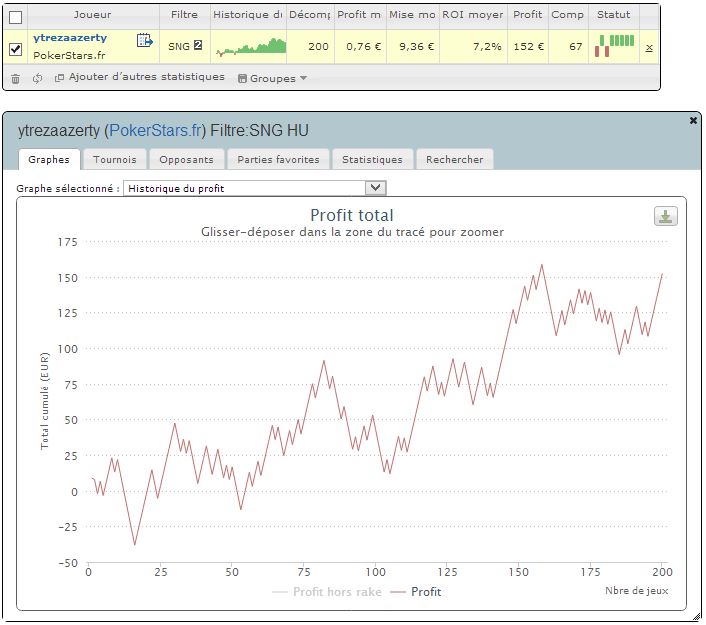Click the 200 games count cell
Viewport: 706px width, 625px height.
[x=318, y=46]
